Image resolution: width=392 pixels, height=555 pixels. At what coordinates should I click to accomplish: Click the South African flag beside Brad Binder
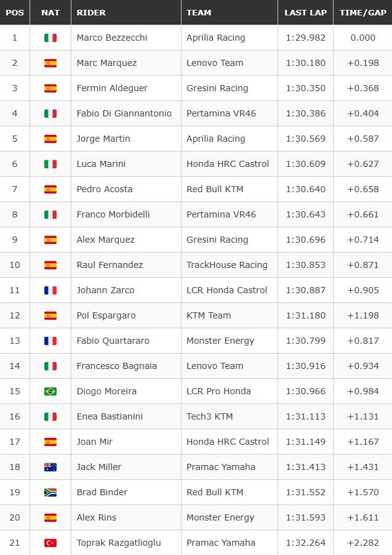pos(50,492)
